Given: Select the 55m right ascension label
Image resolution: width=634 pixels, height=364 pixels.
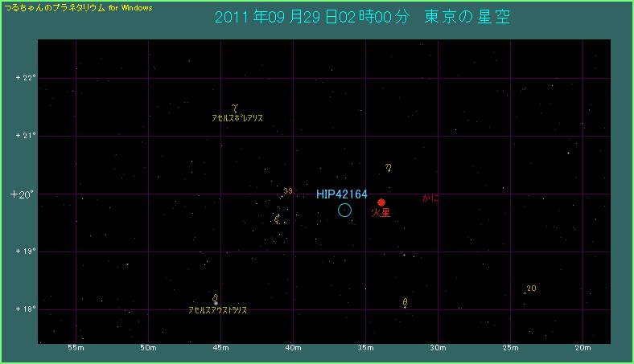Looking at the screenshot, I should pos(76,348).
